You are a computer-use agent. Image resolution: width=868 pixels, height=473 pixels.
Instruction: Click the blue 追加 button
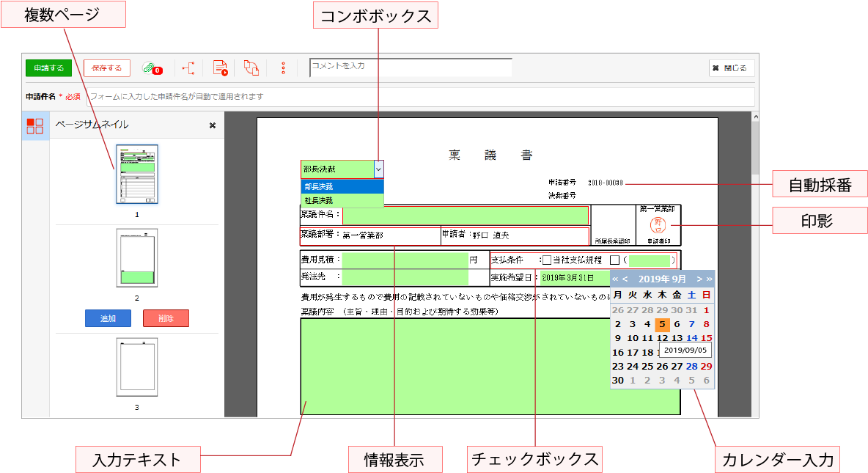(108, 318)
